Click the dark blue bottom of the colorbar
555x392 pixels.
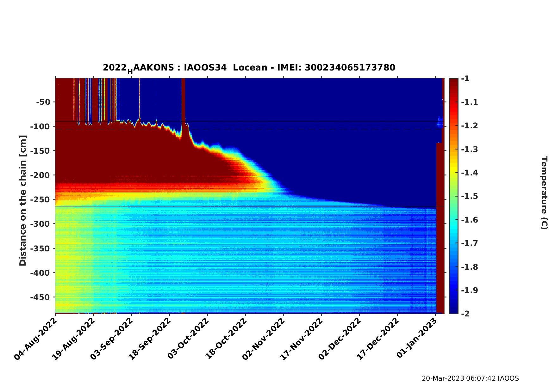pyautogui.click(x=453, y=310)
